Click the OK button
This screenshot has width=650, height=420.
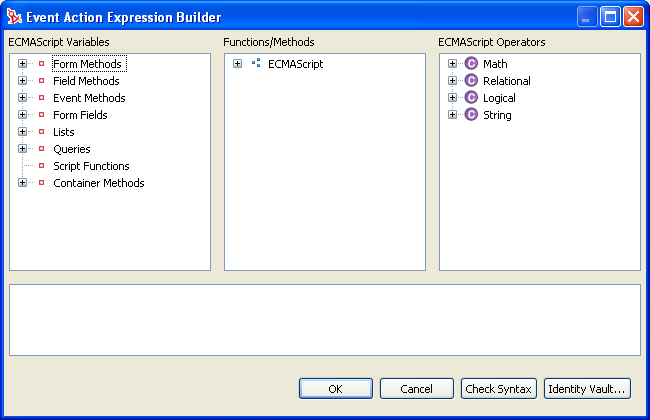coord(336,388)
